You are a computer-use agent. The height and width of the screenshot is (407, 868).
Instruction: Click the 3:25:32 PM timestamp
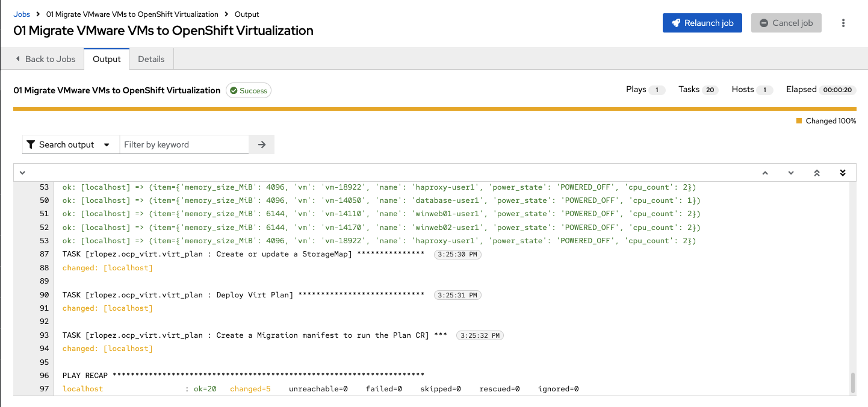point(480,335)
